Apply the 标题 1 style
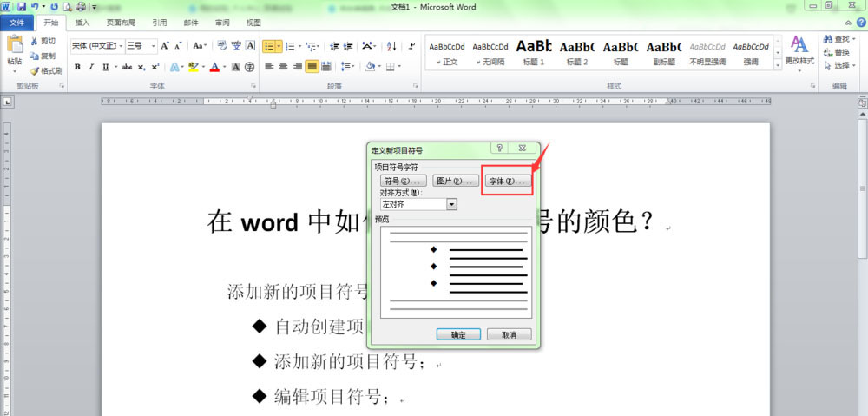868x416 pixels. [534, 53]
